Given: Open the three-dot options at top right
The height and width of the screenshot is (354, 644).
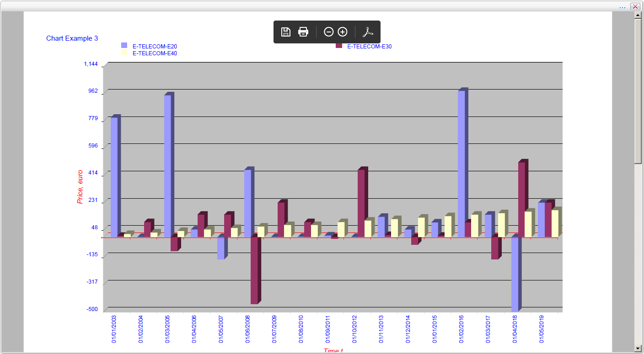Looking at the screenshot, I should [x=622, y=7].
